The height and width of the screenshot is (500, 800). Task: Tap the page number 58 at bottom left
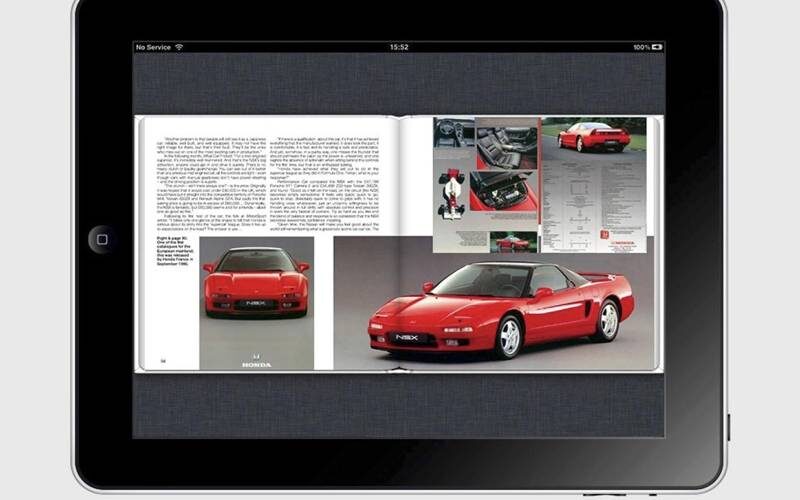coord(163,361)
